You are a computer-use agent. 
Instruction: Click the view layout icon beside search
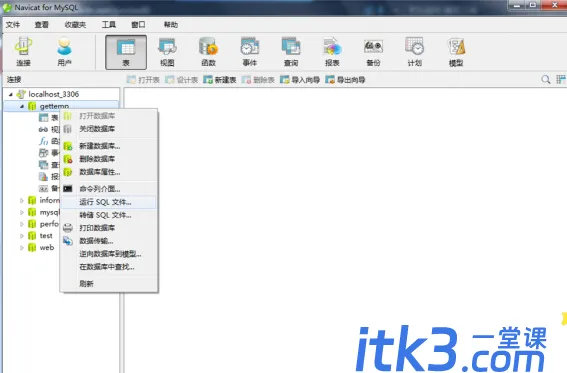(560, 79)
